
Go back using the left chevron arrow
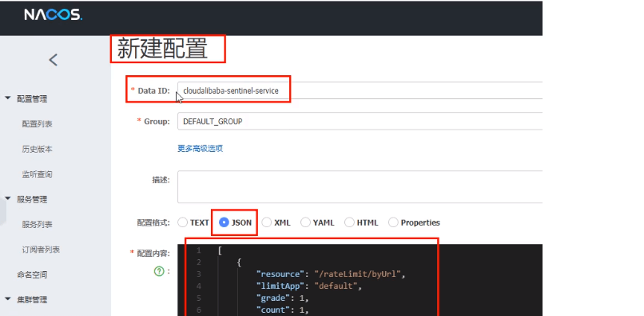(54, 60)
